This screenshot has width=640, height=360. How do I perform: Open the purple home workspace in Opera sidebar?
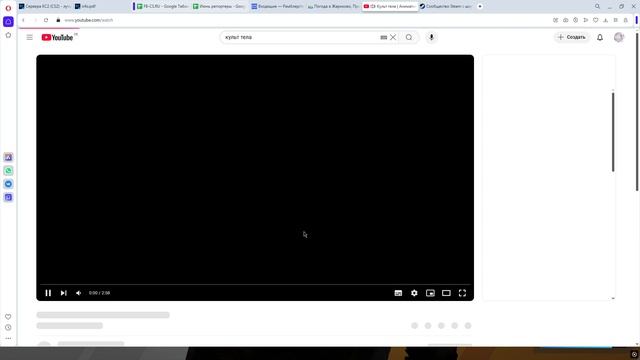coord(8,22)
